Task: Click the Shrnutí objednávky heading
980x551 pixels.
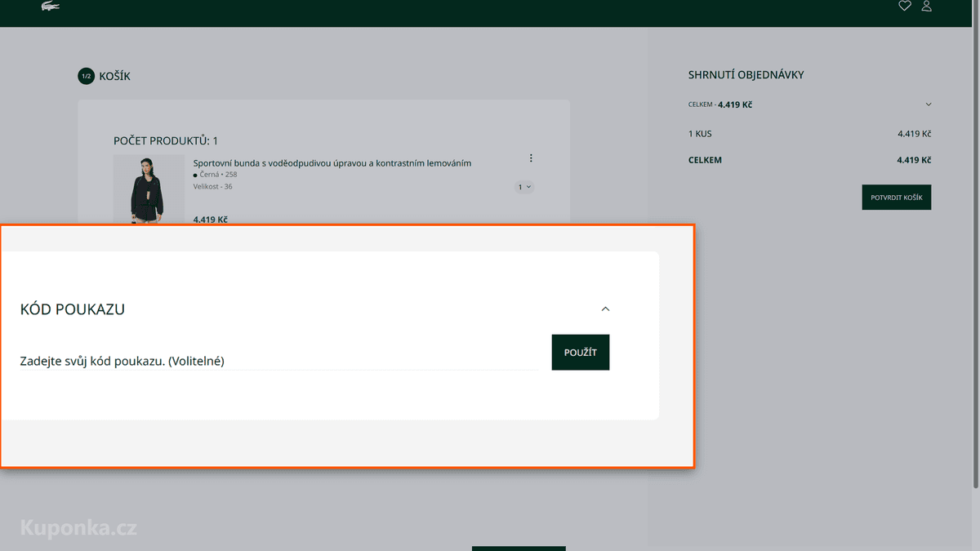Action: [746, 75]
